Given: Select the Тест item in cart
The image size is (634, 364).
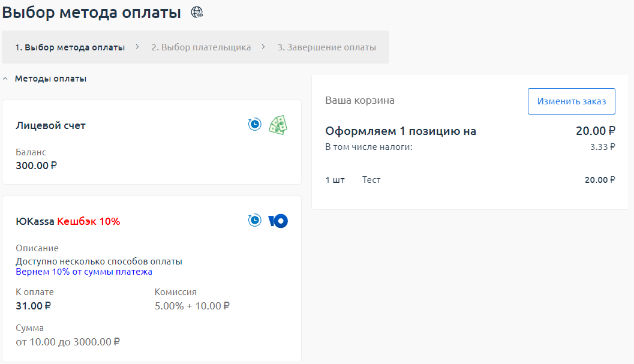Looking at the screenshot, I should (371, 180).
